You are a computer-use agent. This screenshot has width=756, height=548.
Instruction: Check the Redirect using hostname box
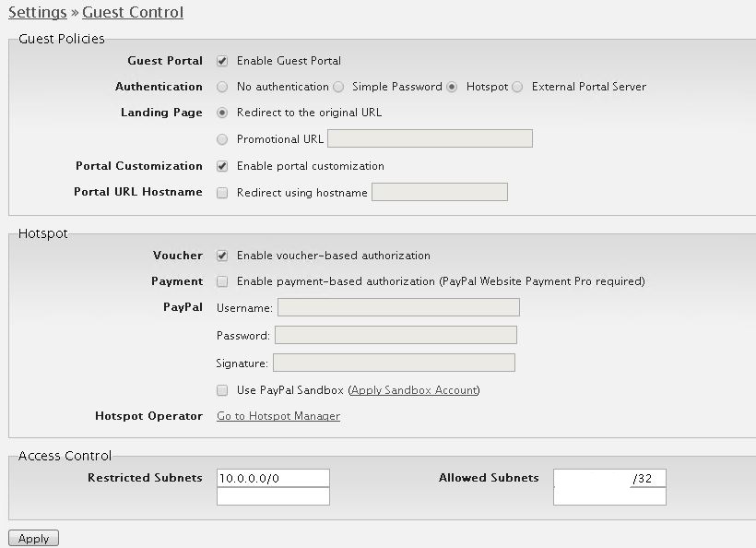pyautogui.click(x=222, y=193)
